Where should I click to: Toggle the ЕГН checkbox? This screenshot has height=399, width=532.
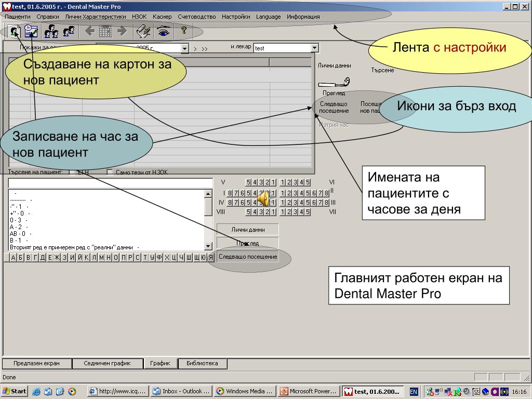pos(72,172)
